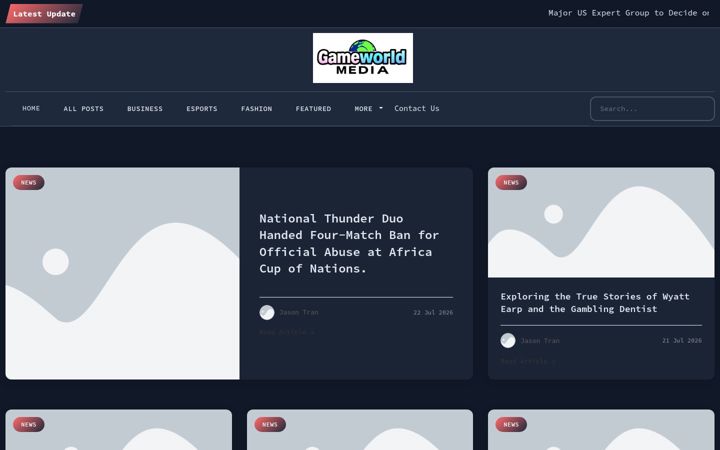
Task: Click News tag on Wyatt Earp article
Action: coord(511,182)
